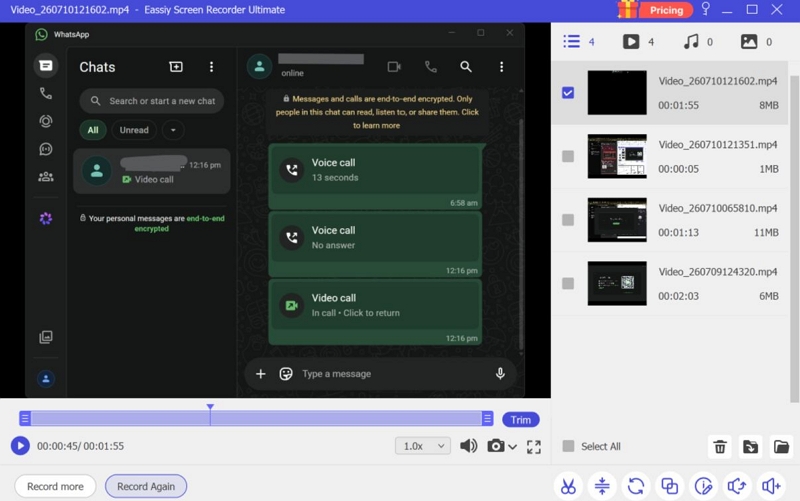
Task: Click the Record more button
Action: click(x=55, y=486)
